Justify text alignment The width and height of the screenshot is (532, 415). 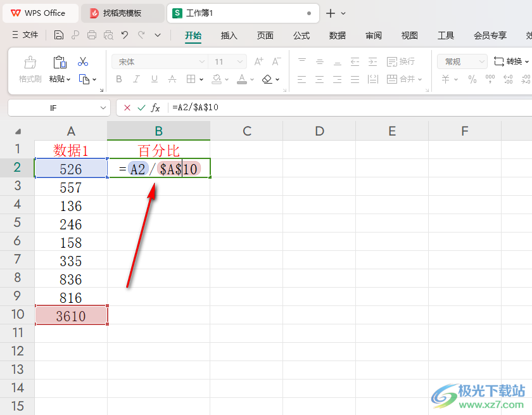(x=355, y=79)
